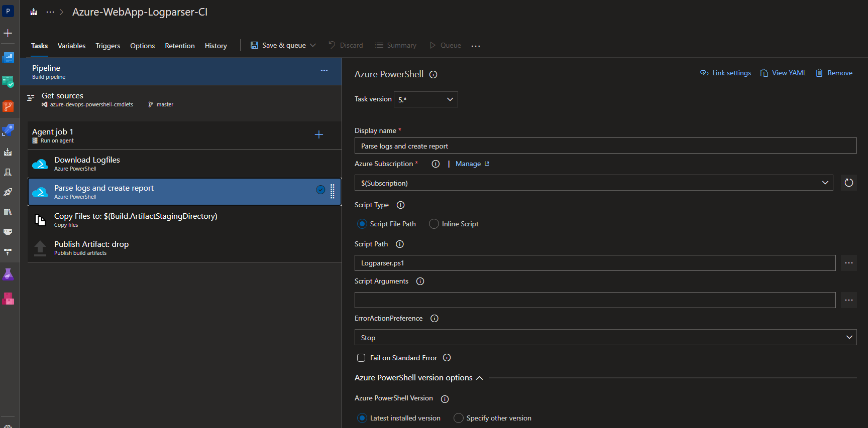Click the pipelines breadcrumb icon at top
The height and width of the screenshot is (428, 868).
pyautogui.click(x=34, y=12)
